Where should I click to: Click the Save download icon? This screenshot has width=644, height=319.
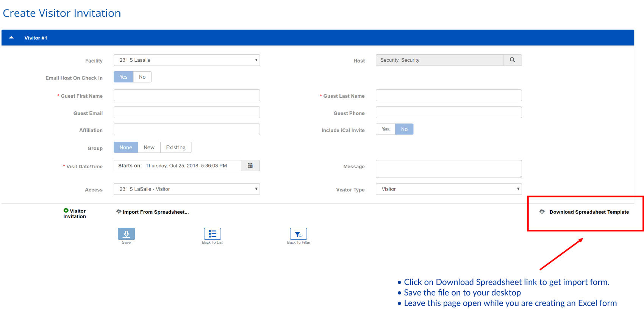pyautogui.click(x=126, y=234)
